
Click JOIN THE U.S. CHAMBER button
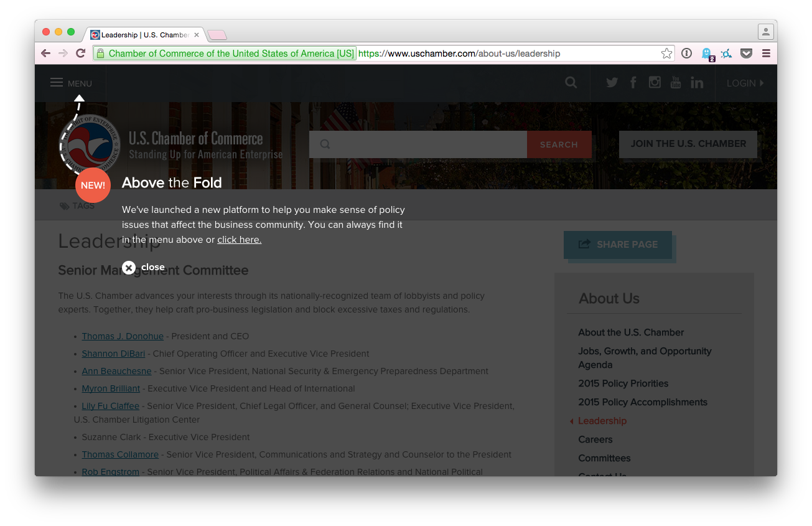(688, 144)
